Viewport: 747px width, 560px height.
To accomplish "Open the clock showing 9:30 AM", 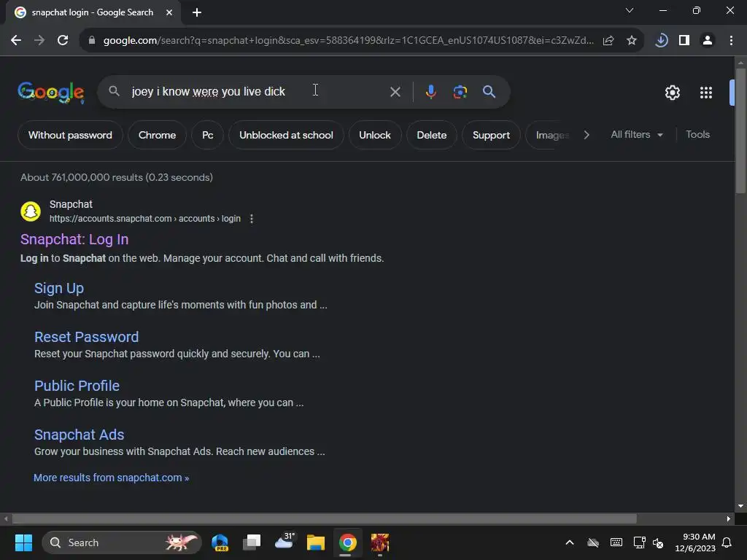I will tap(695, 542).
